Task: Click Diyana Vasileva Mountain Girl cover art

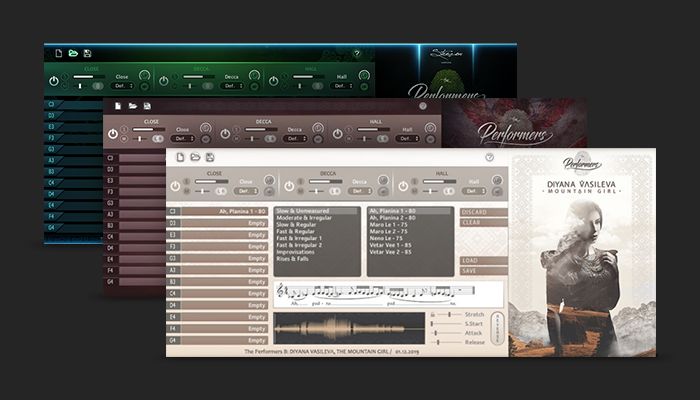Action: pyautogui.click(x=582, y=253)
